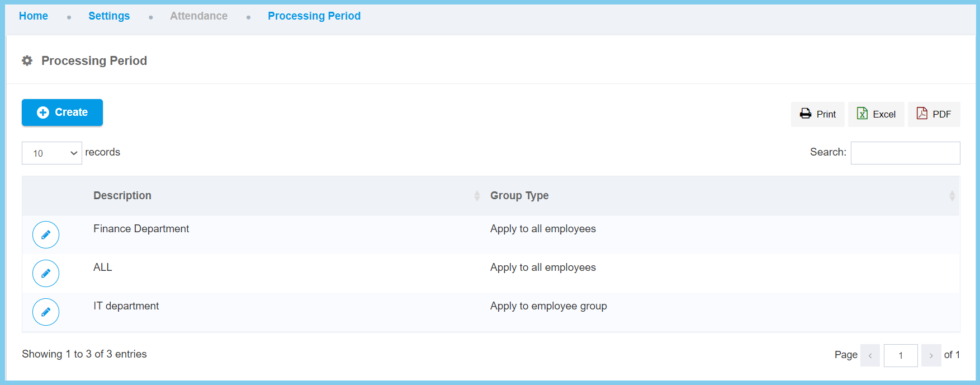Click the pencil icon for ALL row
The image size is (980, 385).
[46, 274]
